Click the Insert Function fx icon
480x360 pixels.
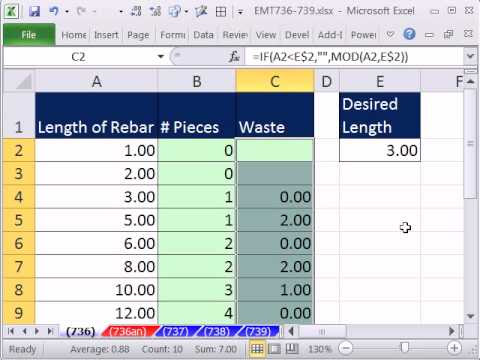point(234,57)
